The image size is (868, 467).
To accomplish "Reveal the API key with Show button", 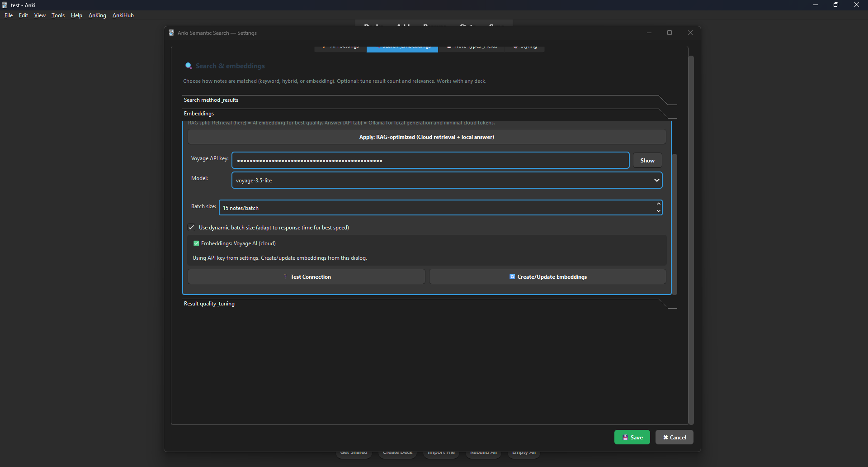I will (647, 161).
